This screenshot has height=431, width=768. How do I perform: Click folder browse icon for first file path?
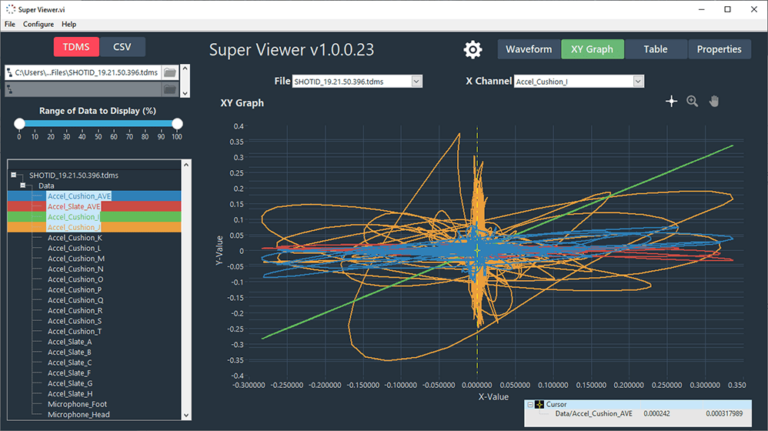(169, 73)
